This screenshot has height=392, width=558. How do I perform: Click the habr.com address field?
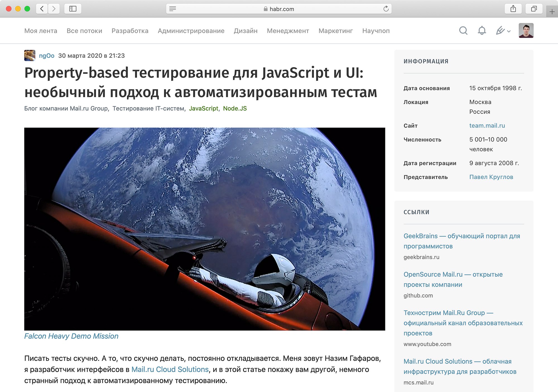[279, 9]
